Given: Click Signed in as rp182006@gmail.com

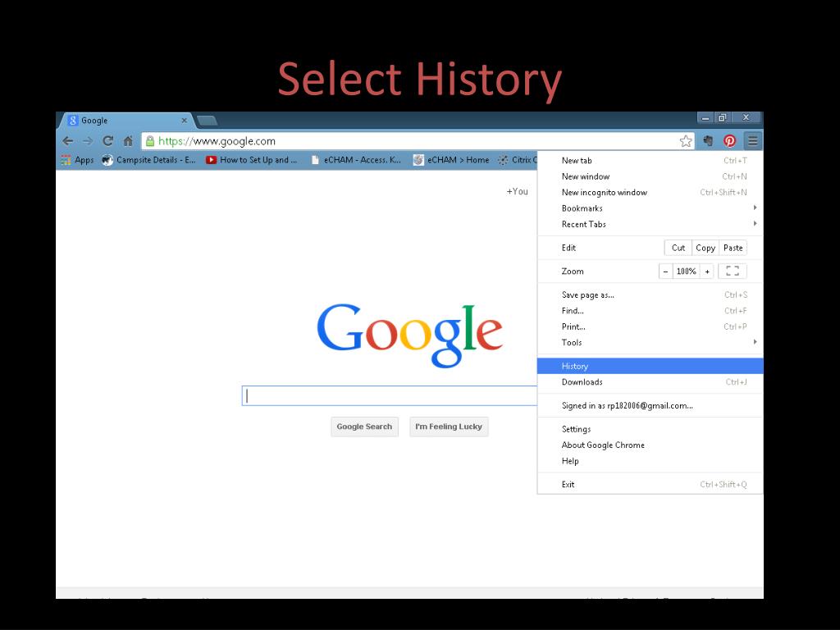Looking at the screenshot, I should pos(651,405).
